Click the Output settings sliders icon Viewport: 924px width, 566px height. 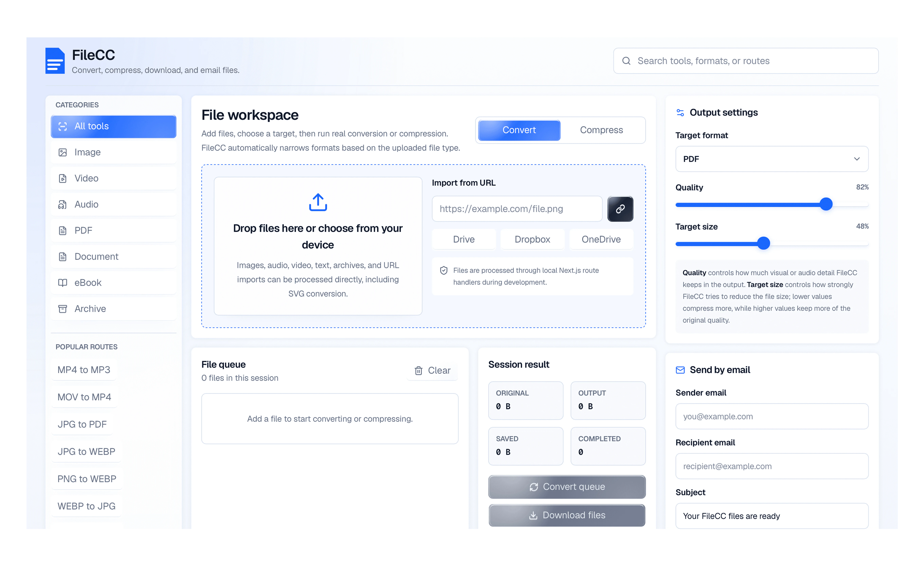pyautogui.click(x=680, y=112)
